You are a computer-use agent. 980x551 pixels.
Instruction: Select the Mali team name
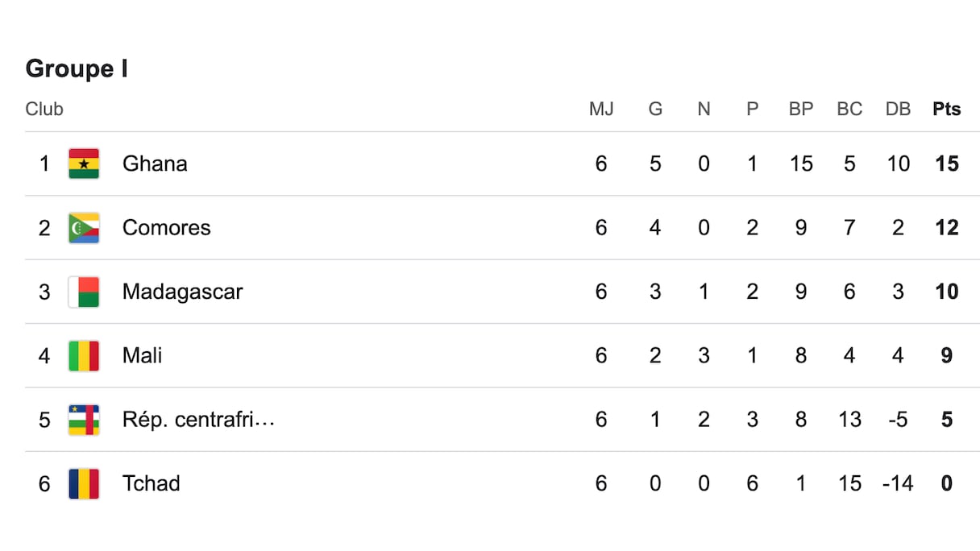pos(142,355)
